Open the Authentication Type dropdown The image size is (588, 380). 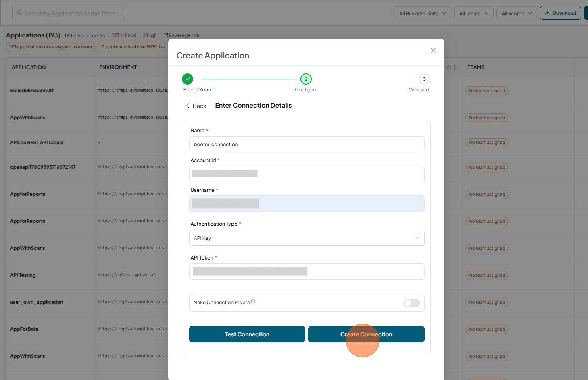click(307, 238)
